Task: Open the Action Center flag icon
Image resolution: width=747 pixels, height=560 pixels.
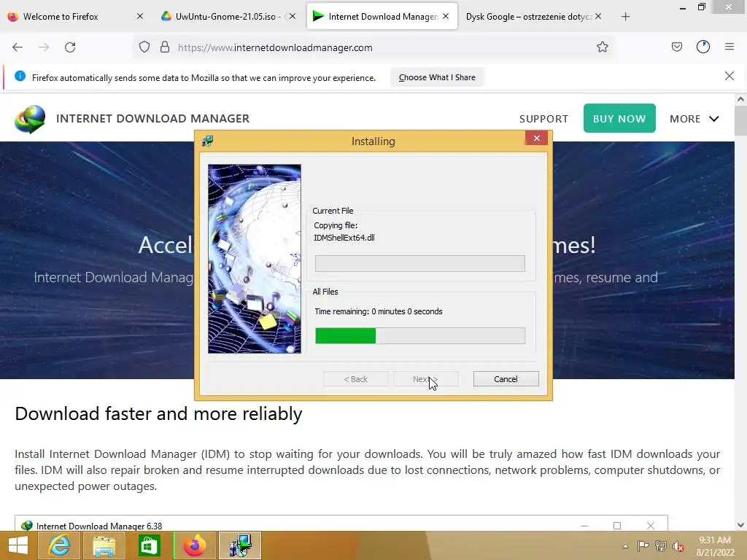Action: (x=643, y=546)
